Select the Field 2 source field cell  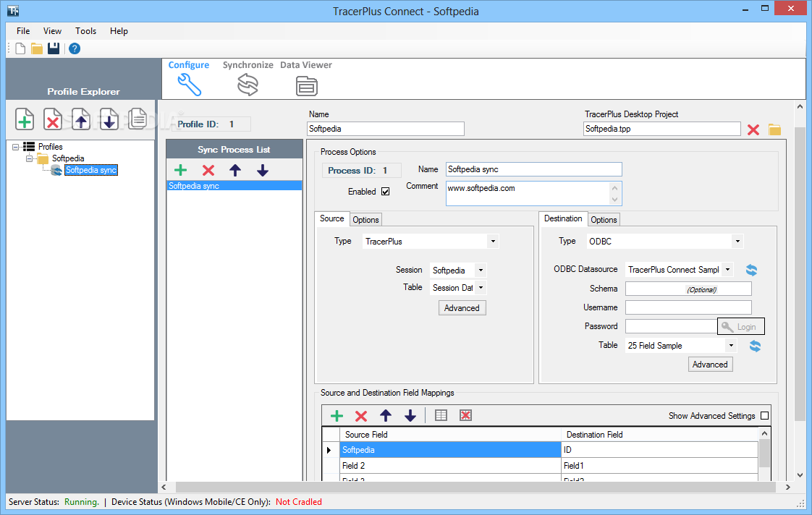tap(450, 466)
